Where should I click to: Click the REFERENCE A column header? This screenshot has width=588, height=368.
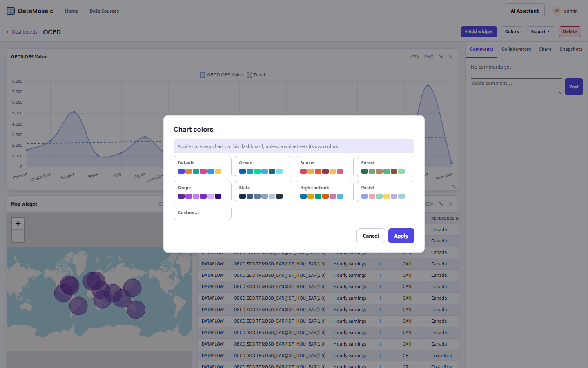coord(444,218)
